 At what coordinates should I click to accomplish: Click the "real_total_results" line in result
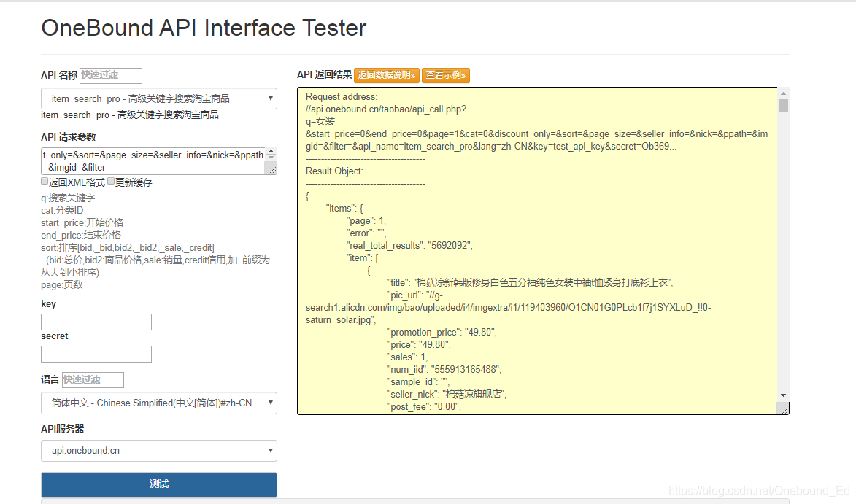[x=409, y=246]
